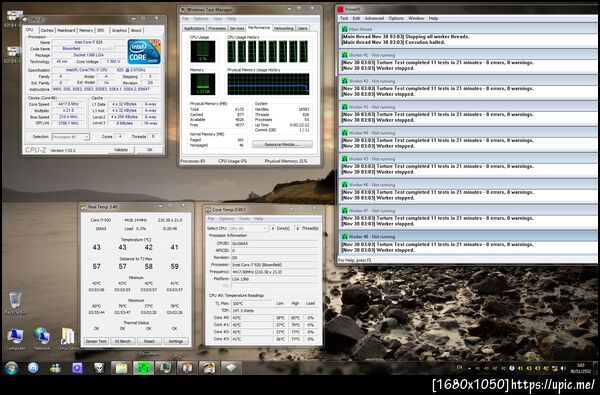The image size is (600, 395).
Task: Open View menu in Task Manager
Action: tap(218, 19)
